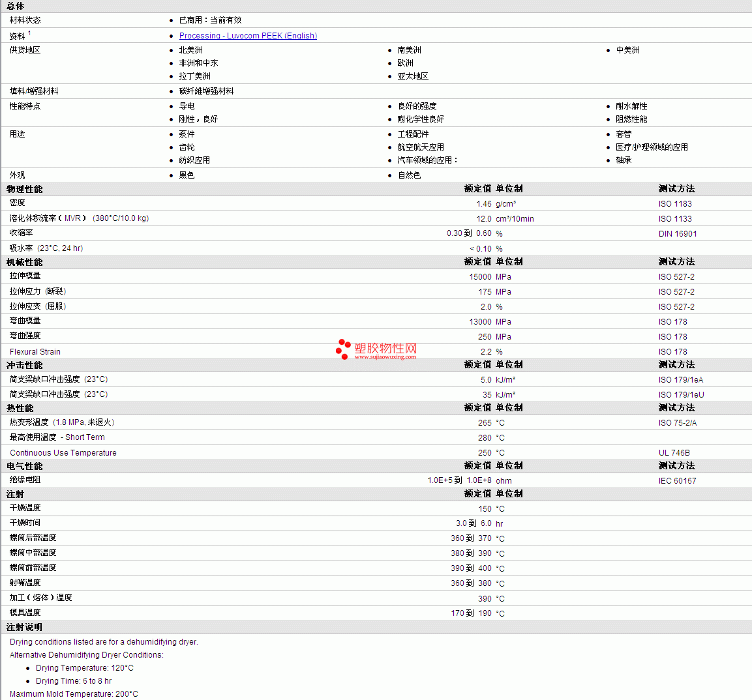This screenshot has height=700, width=752.
Task: Select the 吸水率 value < 0.10
Action: tap(481, 249)
